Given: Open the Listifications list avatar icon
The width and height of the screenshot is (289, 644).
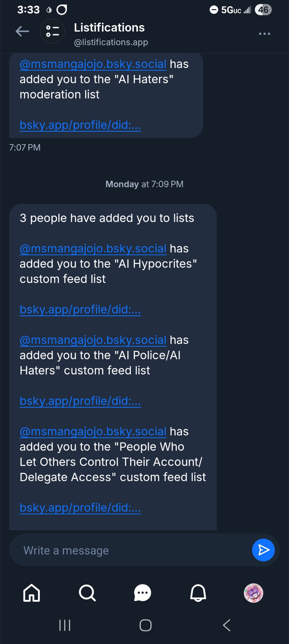Looking at the screenshot, I should point(52,31).
